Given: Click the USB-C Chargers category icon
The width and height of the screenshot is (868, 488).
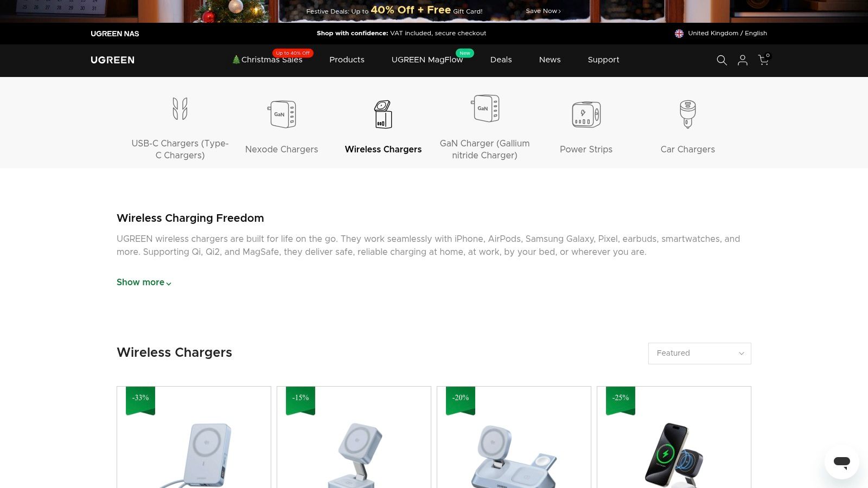Looking at the screenshot, I should tap(180, 108).
